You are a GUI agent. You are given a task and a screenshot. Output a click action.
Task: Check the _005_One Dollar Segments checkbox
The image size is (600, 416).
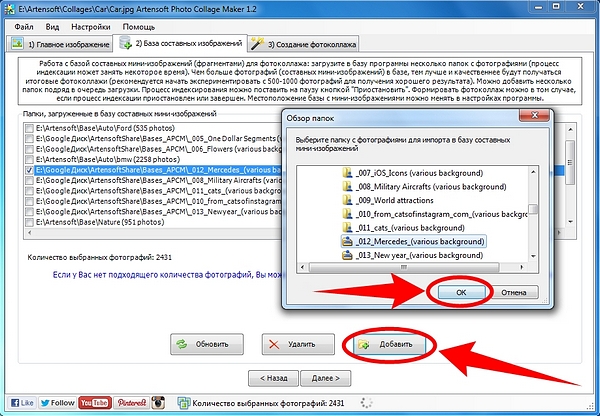click(x=29, y=139)
